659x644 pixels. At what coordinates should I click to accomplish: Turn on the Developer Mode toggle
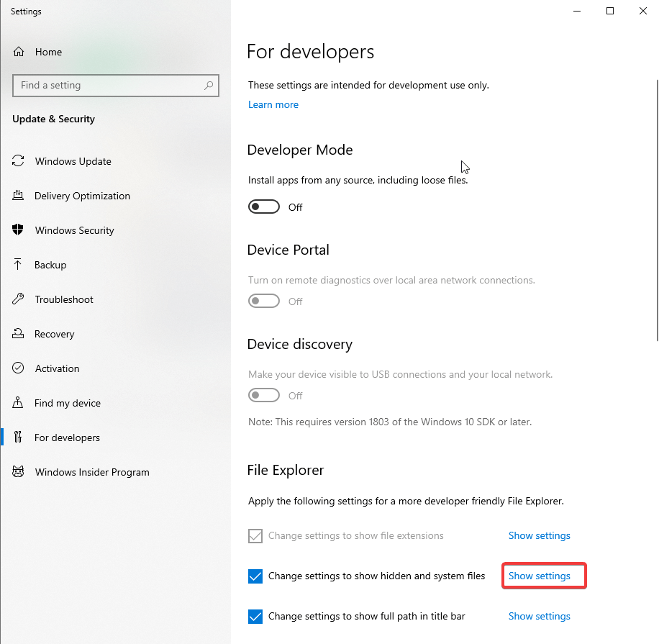(264, 207)
